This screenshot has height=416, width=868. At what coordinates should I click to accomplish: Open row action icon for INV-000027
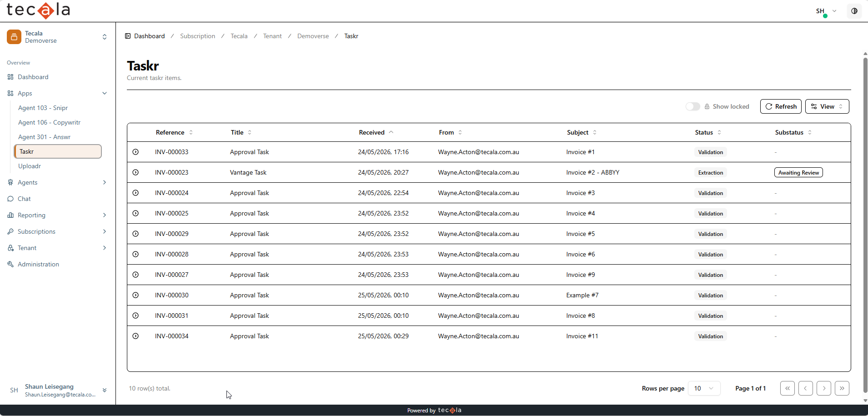coord(135,275)
